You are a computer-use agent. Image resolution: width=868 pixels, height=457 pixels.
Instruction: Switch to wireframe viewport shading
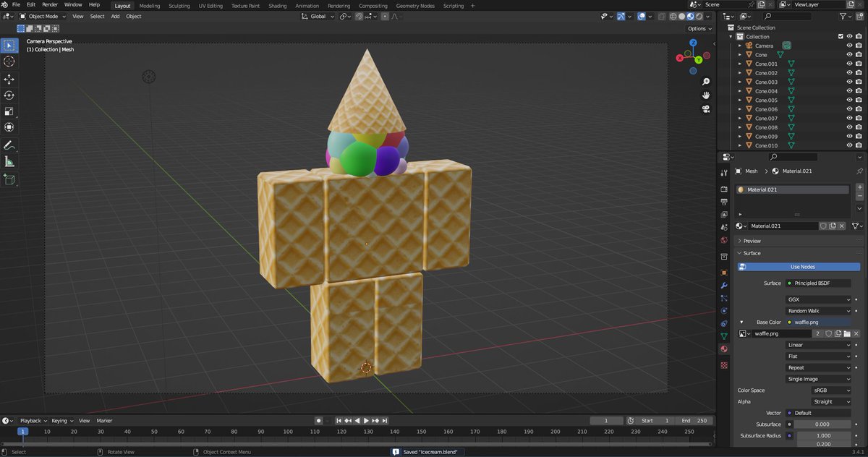[x=674, y=16]
